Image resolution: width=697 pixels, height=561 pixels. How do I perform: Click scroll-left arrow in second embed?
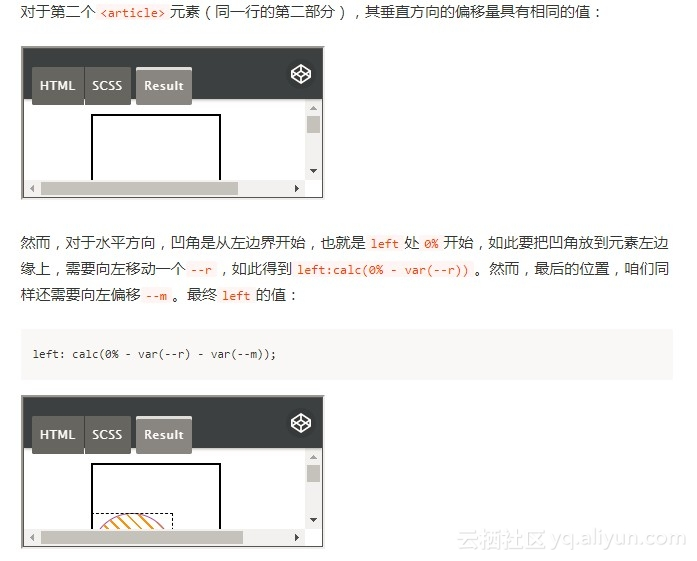coord(32,537)
